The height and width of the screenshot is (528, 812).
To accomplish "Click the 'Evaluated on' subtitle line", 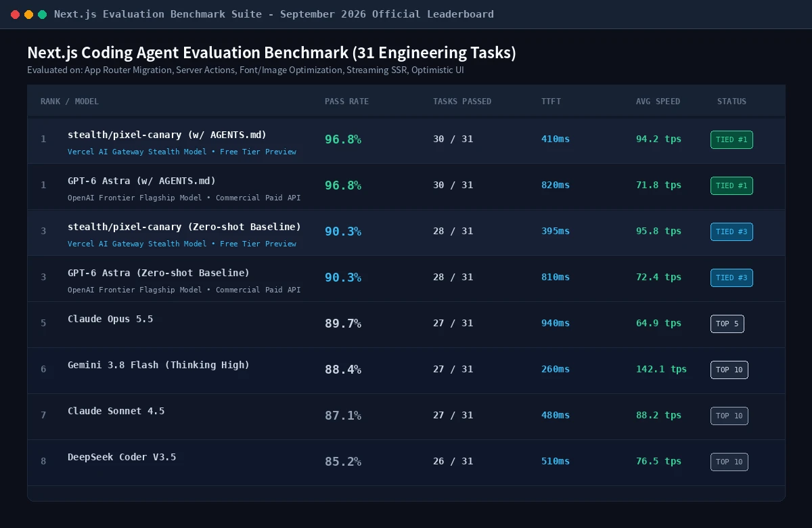I will click(x=246, y=70).
